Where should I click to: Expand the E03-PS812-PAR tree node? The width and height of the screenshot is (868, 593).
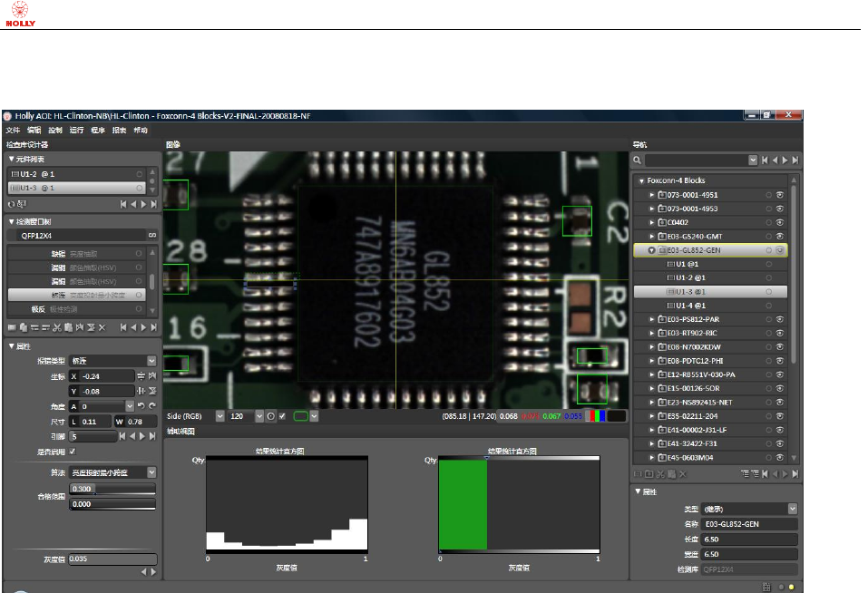(650, 319)
